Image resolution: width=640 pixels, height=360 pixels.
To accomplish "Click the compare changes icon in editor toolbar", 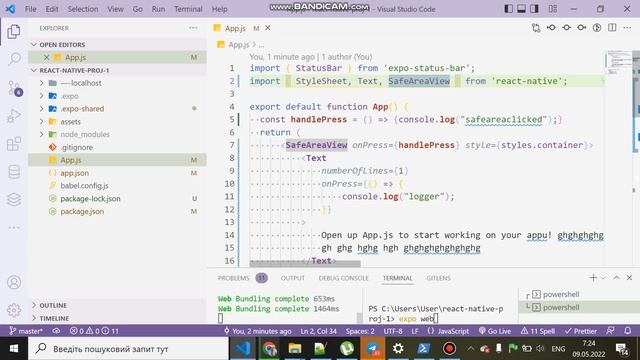I will point(536,28).
